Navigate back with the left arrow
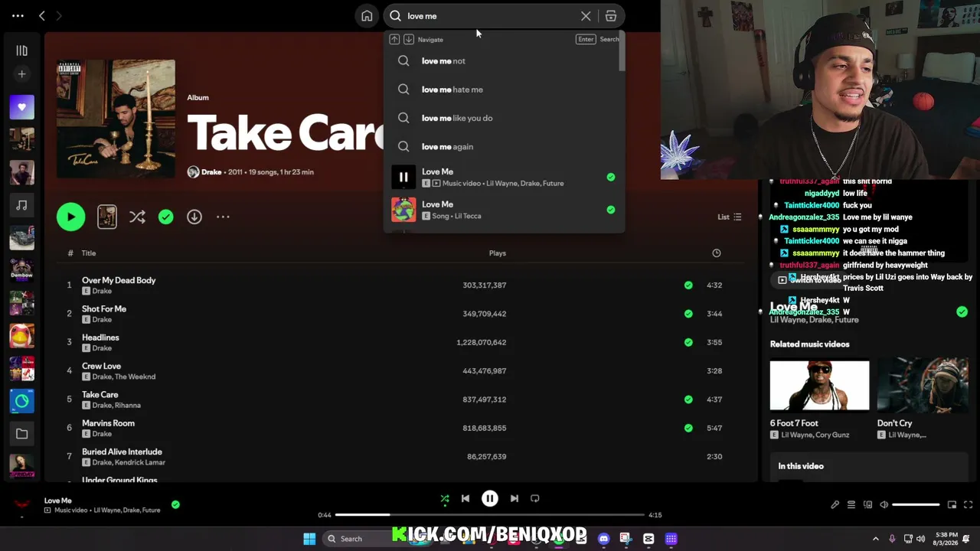The width and height of the screenshot is (980, 551). [x=42, y=16]
